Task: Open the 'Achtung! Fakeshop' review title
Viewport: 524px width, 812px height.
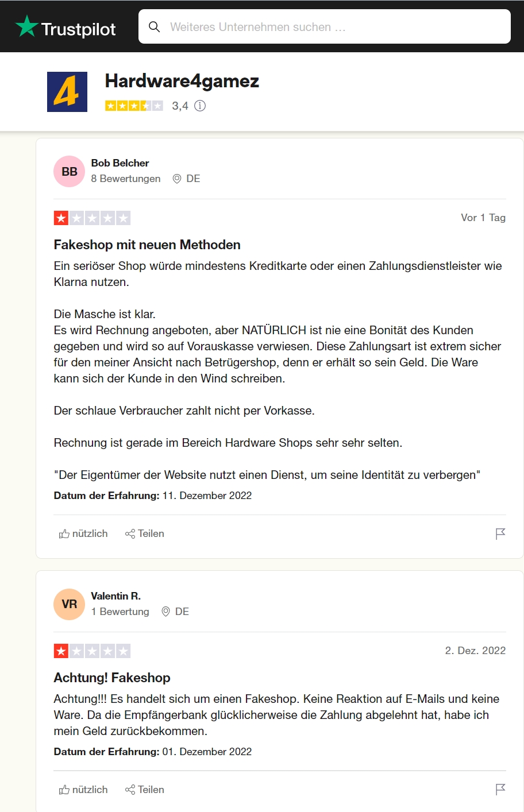Action: pos(112,678)
